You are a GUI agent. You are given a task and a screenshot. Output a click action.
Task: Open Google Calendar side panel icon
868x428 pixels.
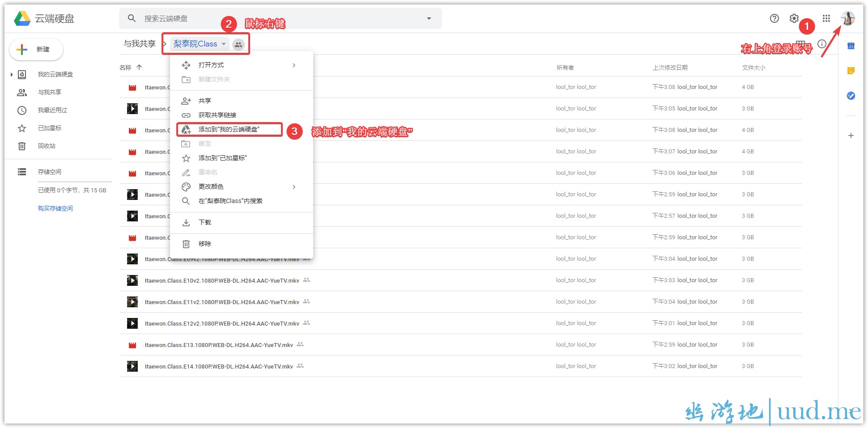(851, 46)
